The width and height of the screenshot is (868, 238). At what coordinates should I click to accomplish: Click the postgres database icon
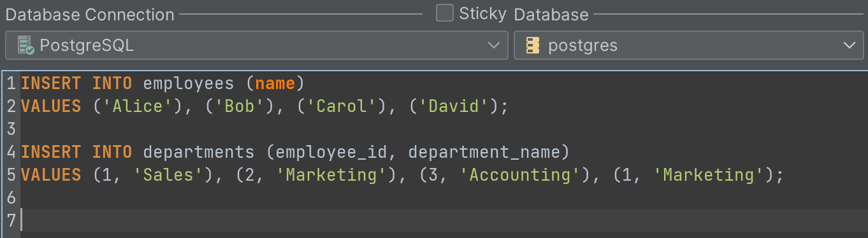coord(532,45)
